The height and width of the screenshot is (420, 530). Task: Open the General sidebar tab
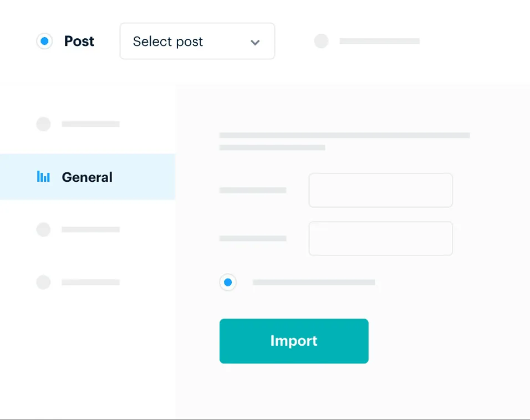click(88, 177)
